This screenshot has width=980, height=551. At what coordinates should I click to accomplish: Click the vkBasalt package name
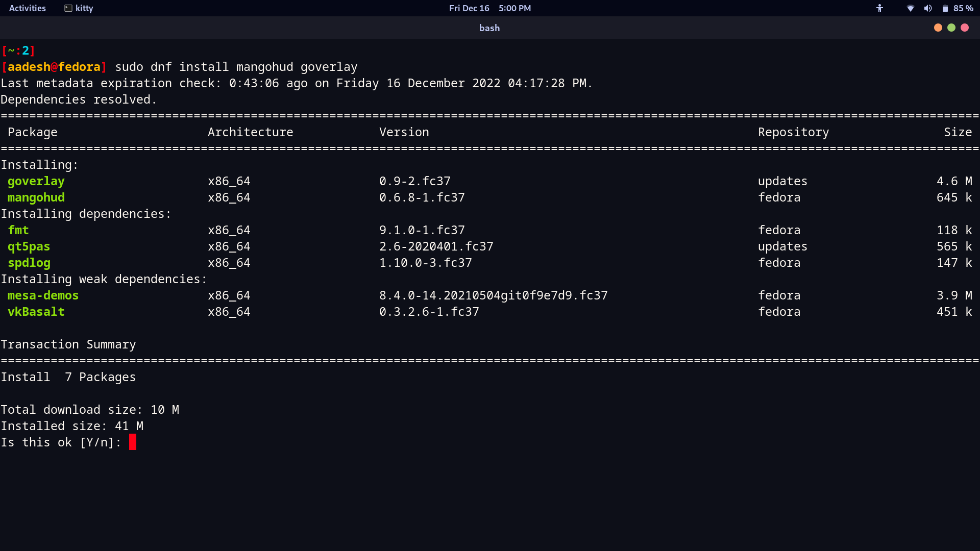click(x=36, y=312)
